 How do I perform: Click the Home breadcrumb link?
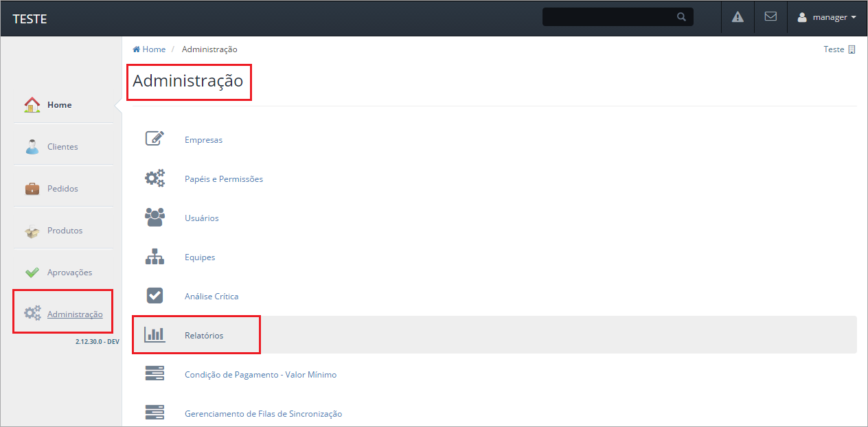click(x=154, y=49)
